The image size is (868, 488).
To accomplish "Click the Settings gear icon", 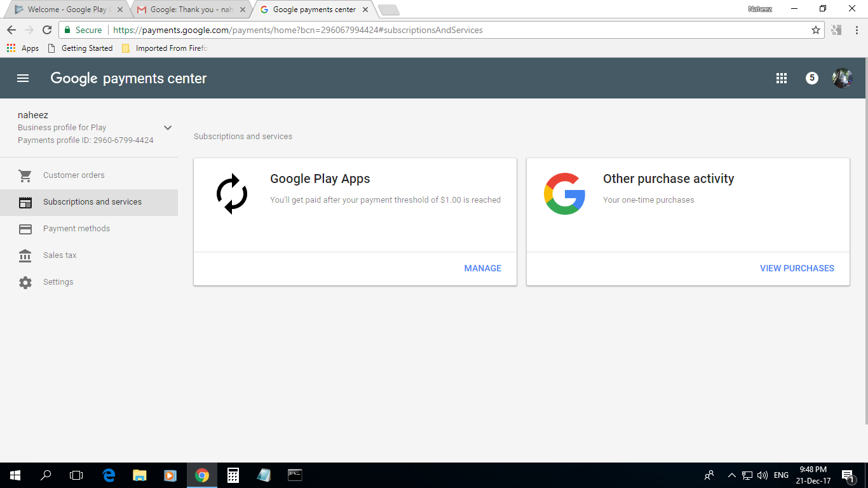I will click(25, 282).
